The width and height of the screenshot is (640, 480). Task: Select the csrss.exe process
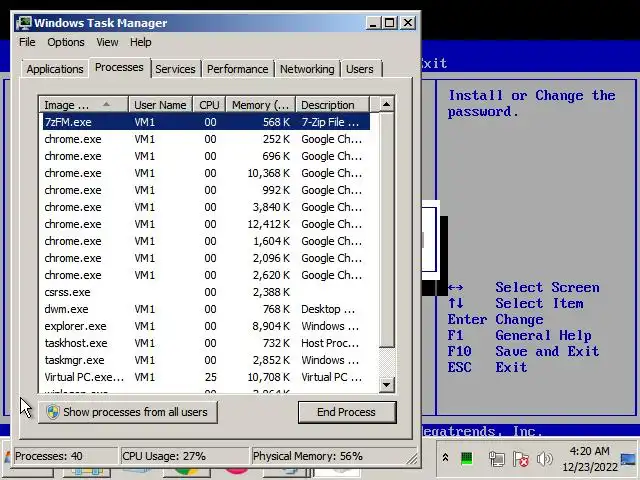click(x=206, y=292)
